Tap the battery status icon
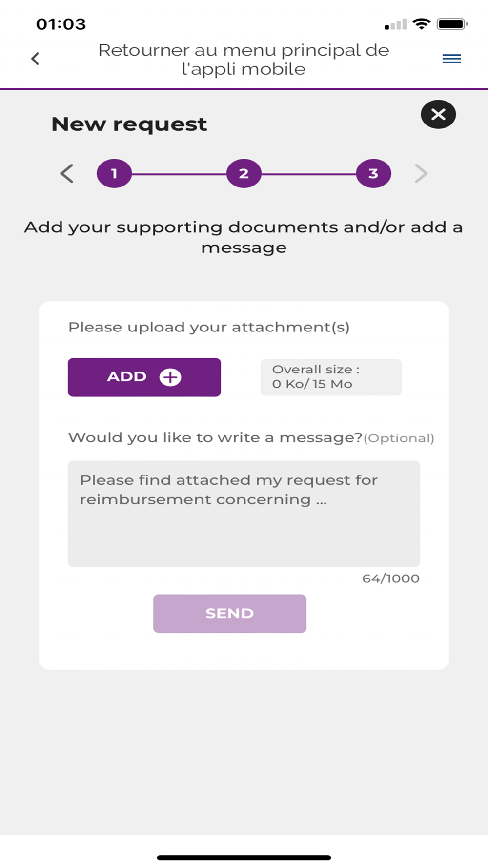Image resolution: width=488 pixels, height=868 pixels. (x=452, y=23)
